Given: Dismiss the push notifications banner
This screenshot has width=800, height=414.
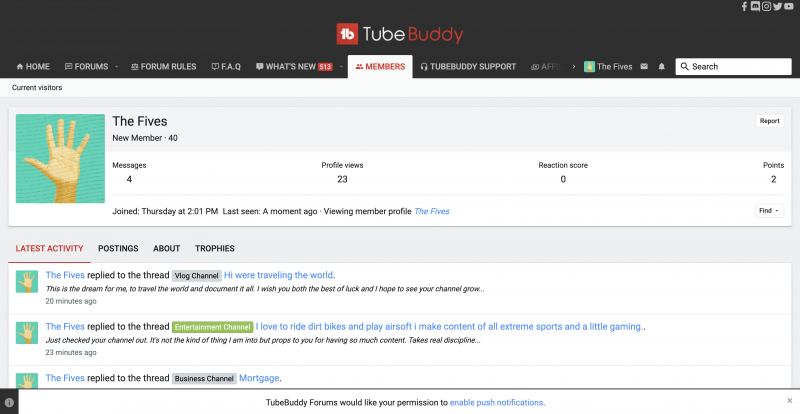Looking at the screenshot, I should 789,401.
